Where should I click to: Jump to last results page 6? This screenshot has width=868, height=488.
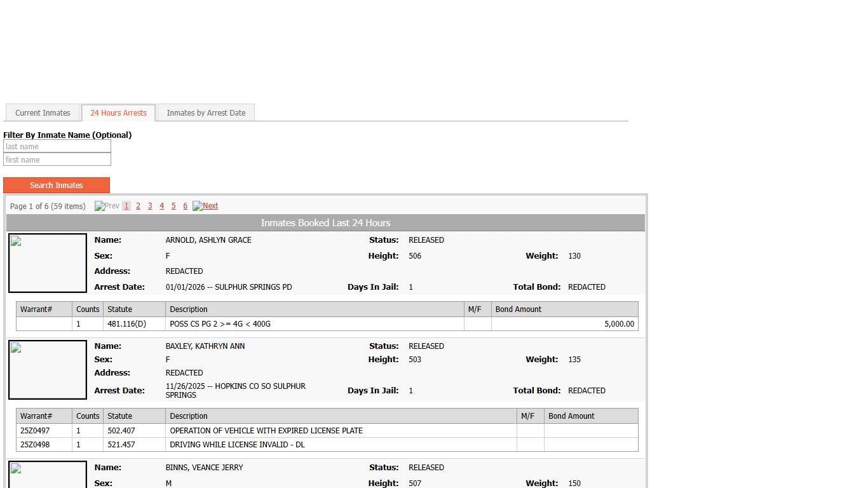185,206
